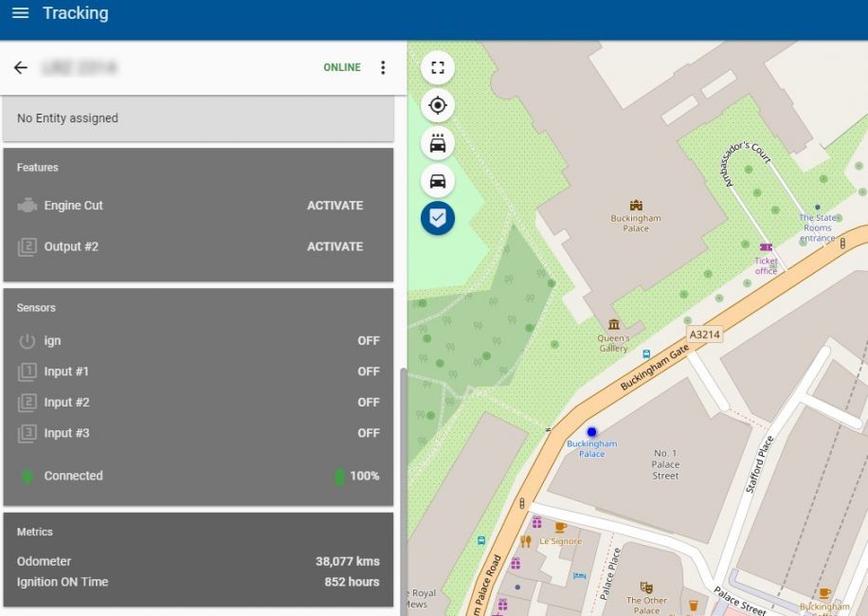This screenshot has width=868, height=616.
Task: Click the Le Signore restaurant map icon
Action: pos(526,541)
